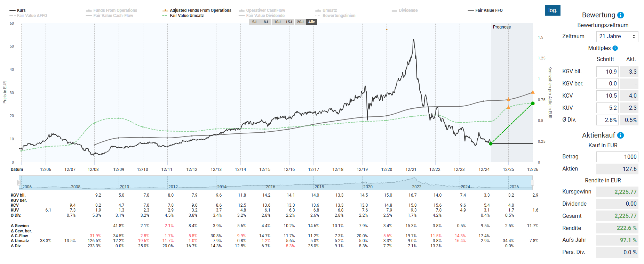The width and height of the screenshot is (644, 264).
Task: Open the Zeitraum dropdown showing 21 Jahre
Action: click(617, 36)
